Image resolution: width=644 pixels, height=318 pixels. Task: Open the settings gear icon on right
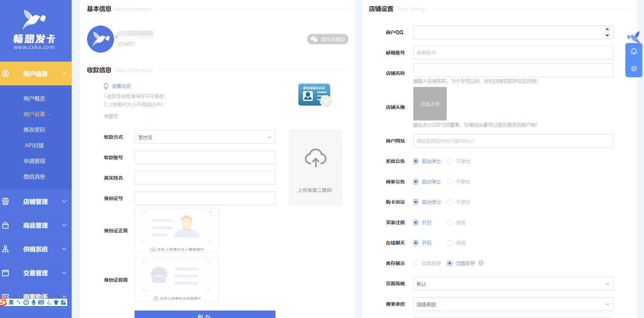[633, 69]
